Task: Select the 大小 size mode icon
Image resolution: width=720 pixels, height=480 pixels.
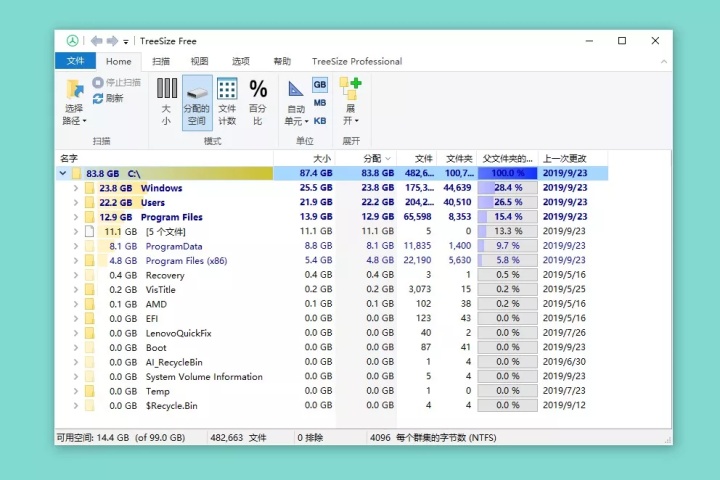Action: [166, 88]
